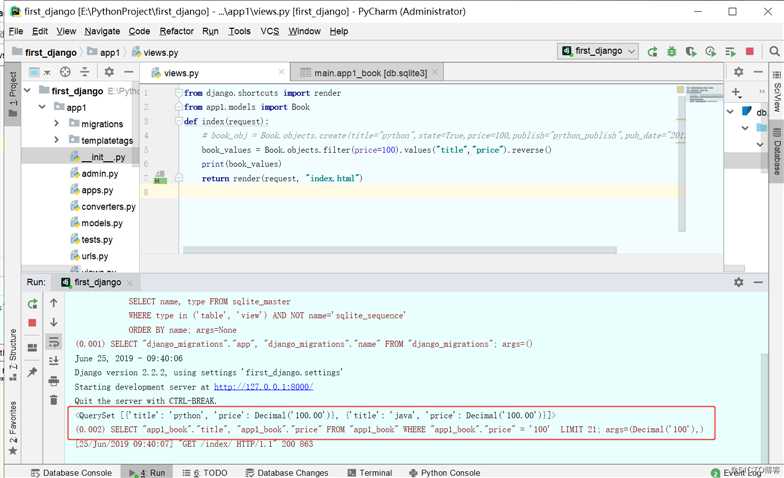
Task: Open the 127.0.0.1:8000 server link
Action: [264, 386]
